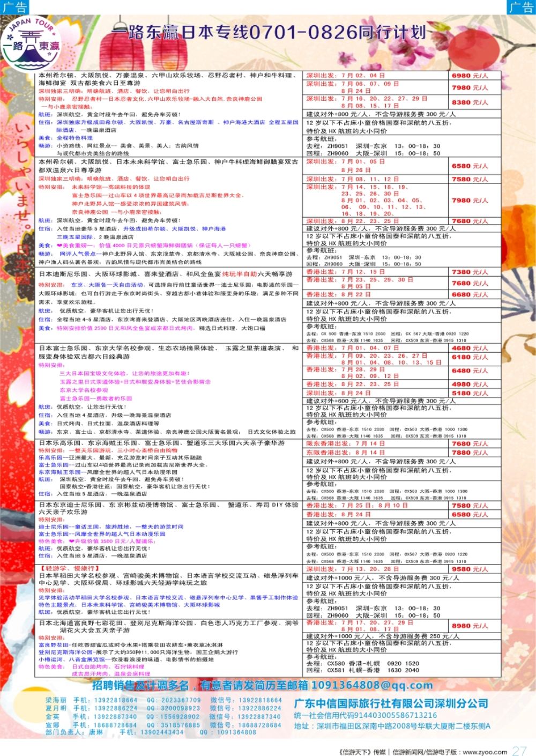Select the price '6680 元/人'
The height and width of the screenshot is (756, 536).
(470, 295)
